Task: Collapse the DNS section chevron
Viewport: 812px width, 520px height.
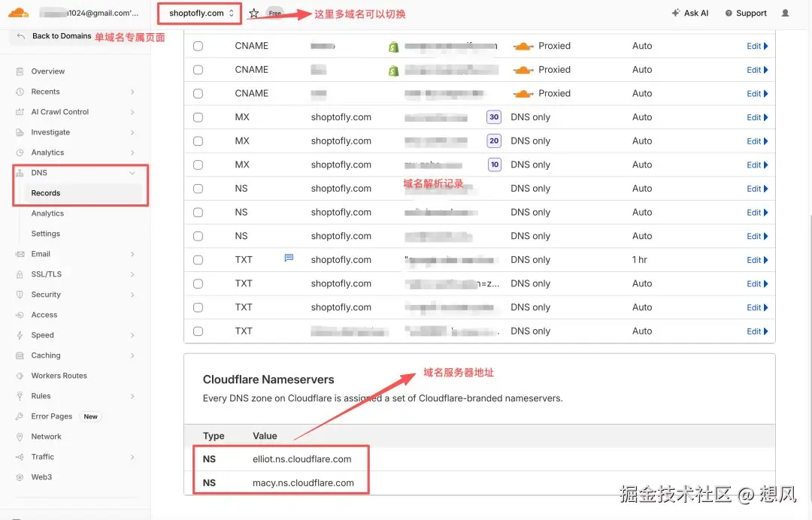Action: coord(132,173)
